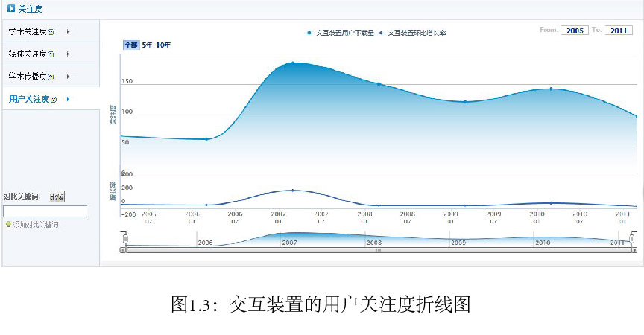This screenshot has height=335, width=644.
Task: Click the peak data point of the download curve
Action: point(292,63)
